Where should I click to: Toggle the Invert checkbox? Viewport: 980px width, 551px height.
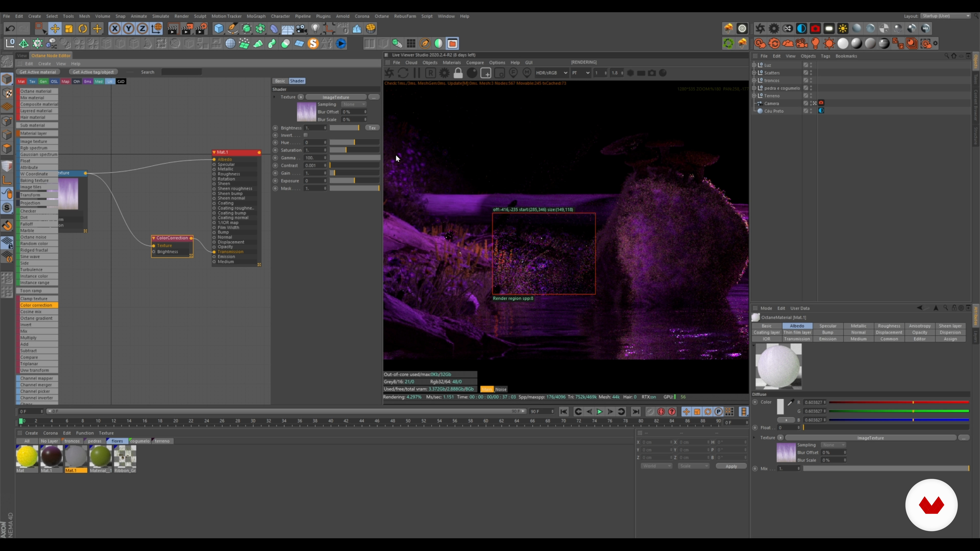click(x=305, y=135)
